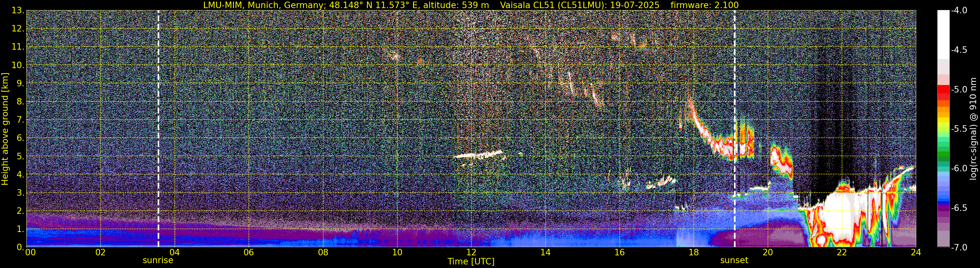Click the white dashed sunrise line

coord(158,128)
